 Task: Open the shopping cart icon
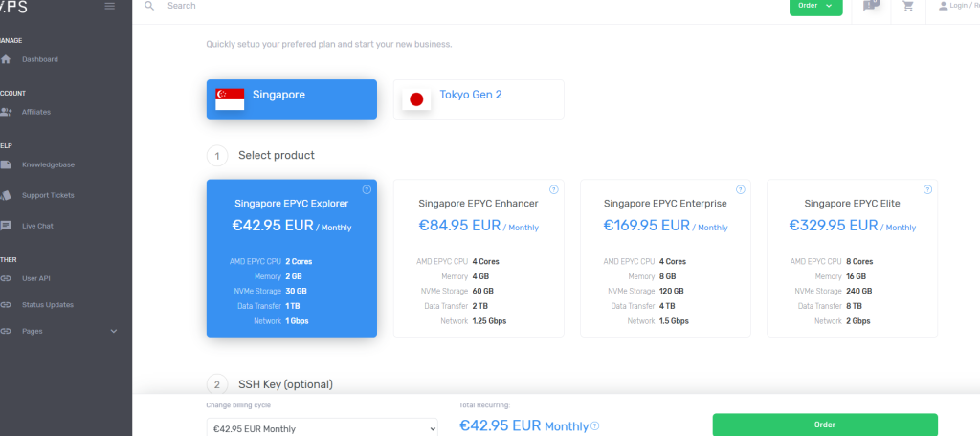(908, 6)
